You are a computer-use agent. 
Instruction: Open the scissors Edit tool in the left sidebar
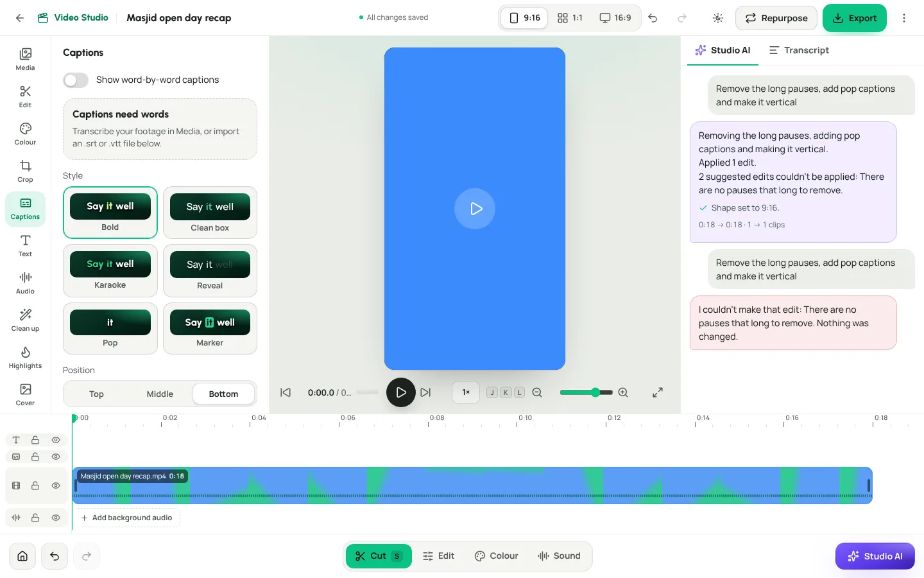coord(25,96)
